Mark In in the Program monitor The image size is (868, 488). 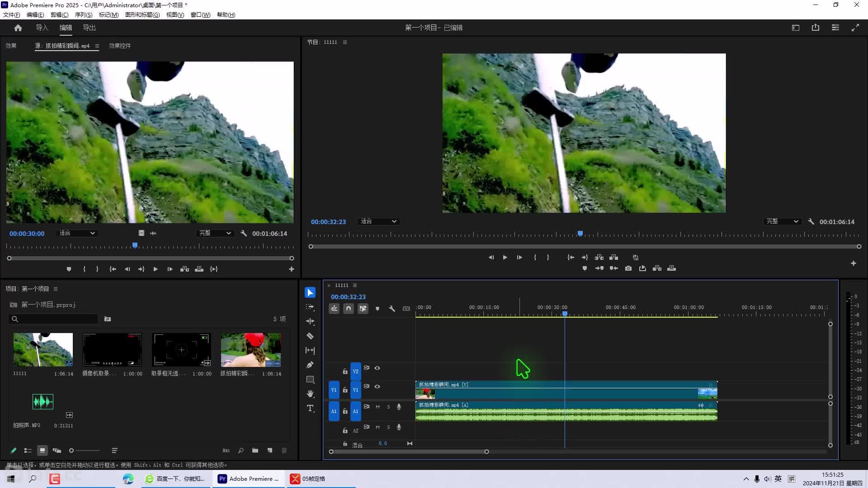pyautogui.click(x=535, y=258)
